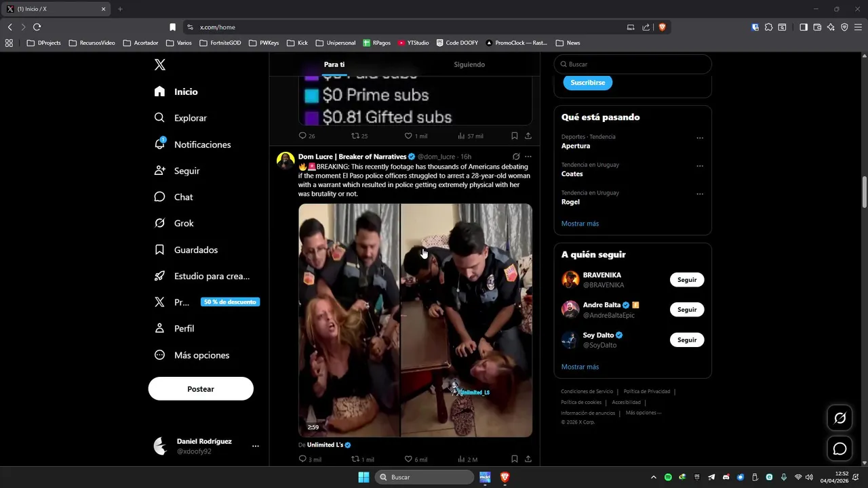Open Grok from the sidebar

click(174, 223)
